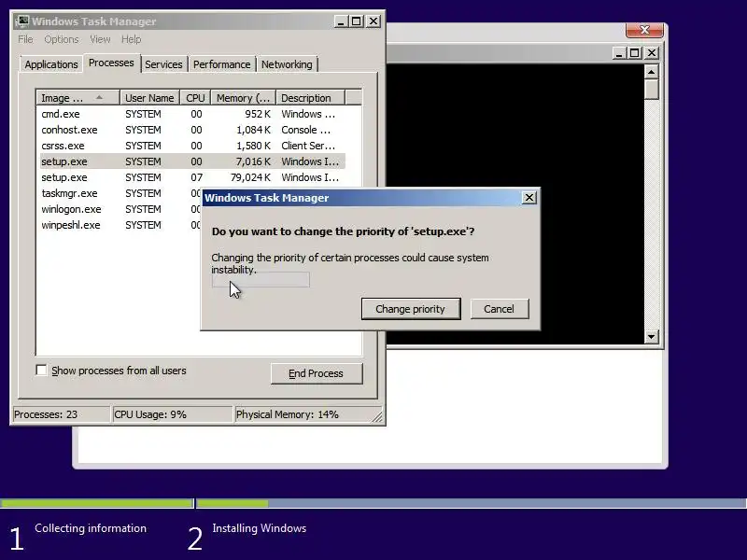Sort processes by Image Name column

[x=78, y=98]
